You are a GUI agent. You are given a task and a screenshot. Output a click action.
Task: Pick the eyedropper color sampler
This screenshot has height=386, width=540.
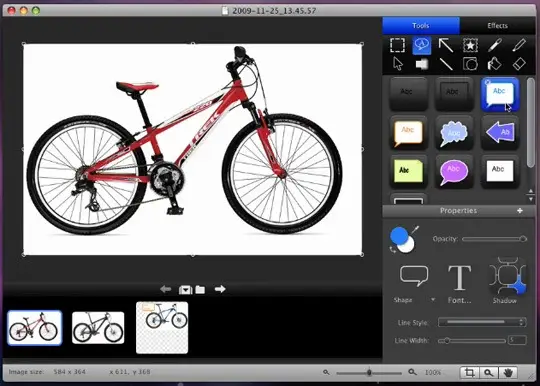coord(415,230)
